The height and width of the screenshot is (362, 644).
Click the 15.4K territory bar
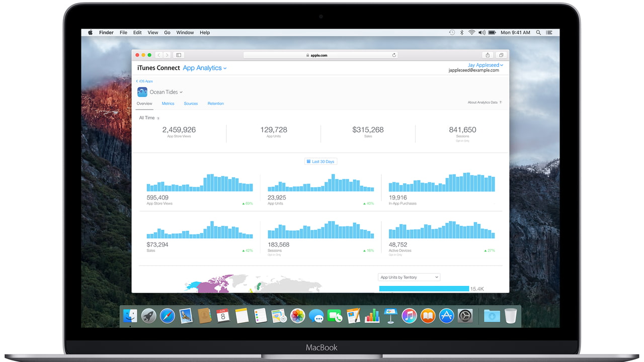click(424, 289)
